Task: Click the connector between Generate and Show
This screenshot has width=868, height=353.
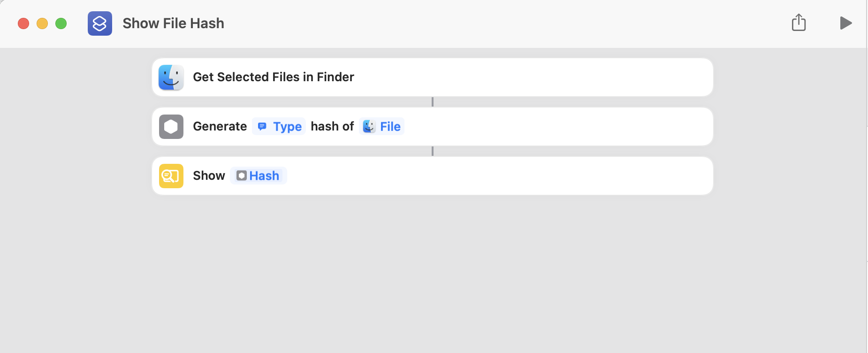Action: coord(433,151)
